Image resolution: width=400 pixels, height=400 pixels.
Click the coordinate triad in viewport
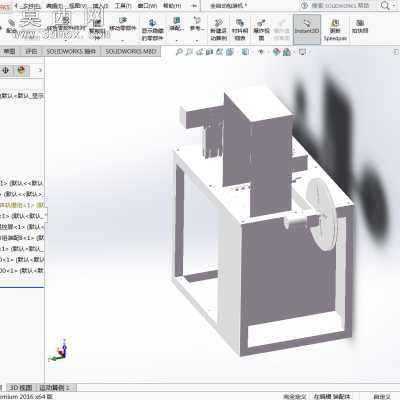click(59, 352)
